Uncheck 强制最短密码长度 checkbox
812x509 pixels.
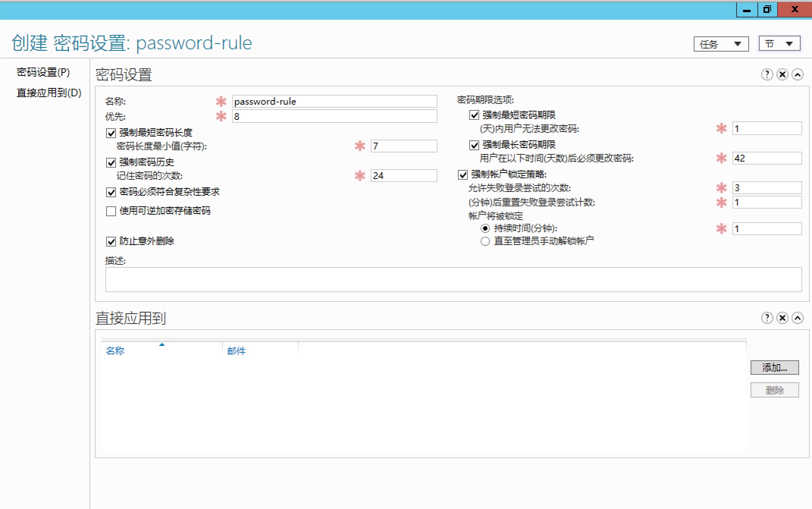coord(111,133)
